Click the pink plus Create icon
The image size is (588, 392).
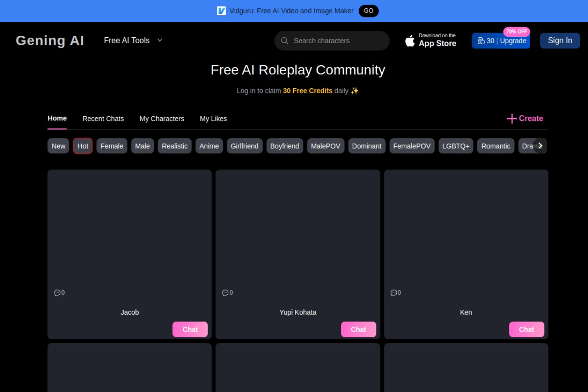pos(512,119)
